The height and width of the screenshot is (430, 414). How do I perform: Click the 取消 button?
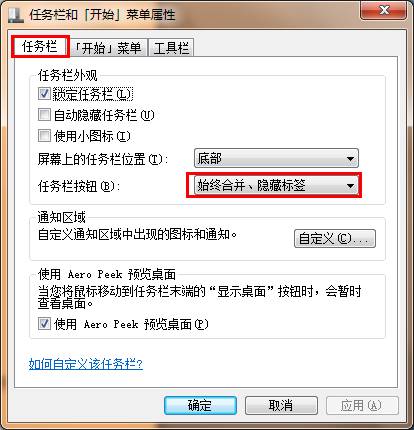pos(281,405)
